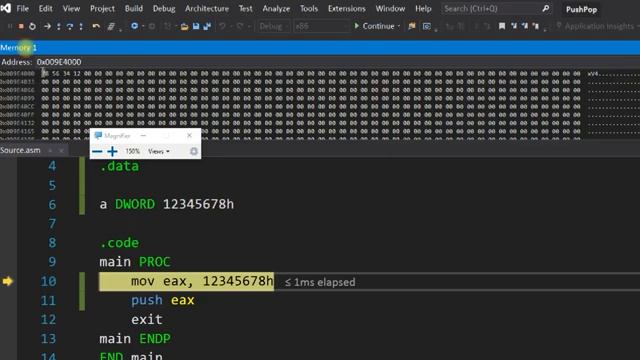Open the Build menu
The height and width of the screenshot is (360, 640).
133,9
